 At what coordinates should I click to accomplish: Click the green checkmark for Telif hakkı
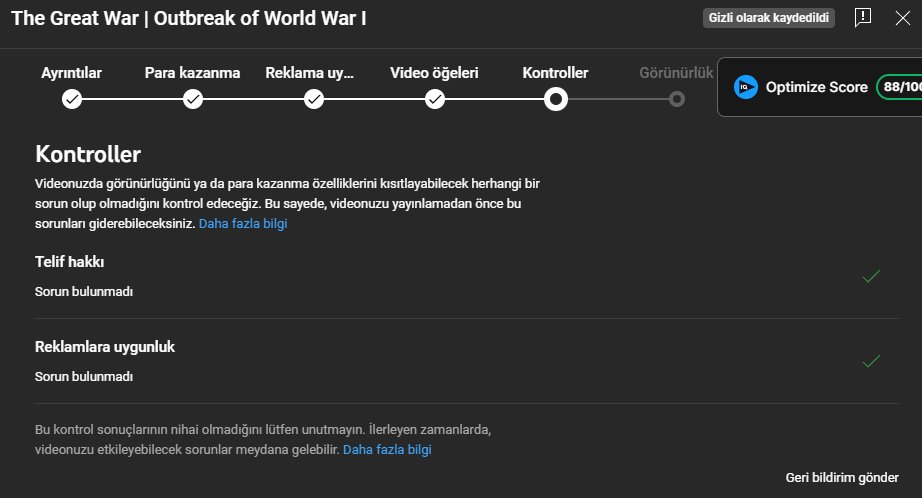click(871, 276)
